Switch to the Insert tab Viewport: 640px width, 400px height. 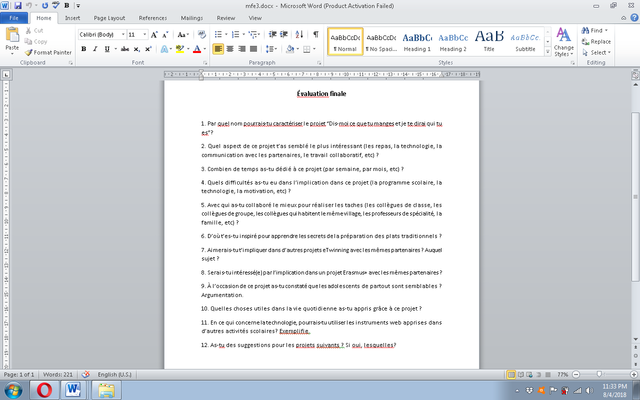pyautogui.click(x=73, y=18)
